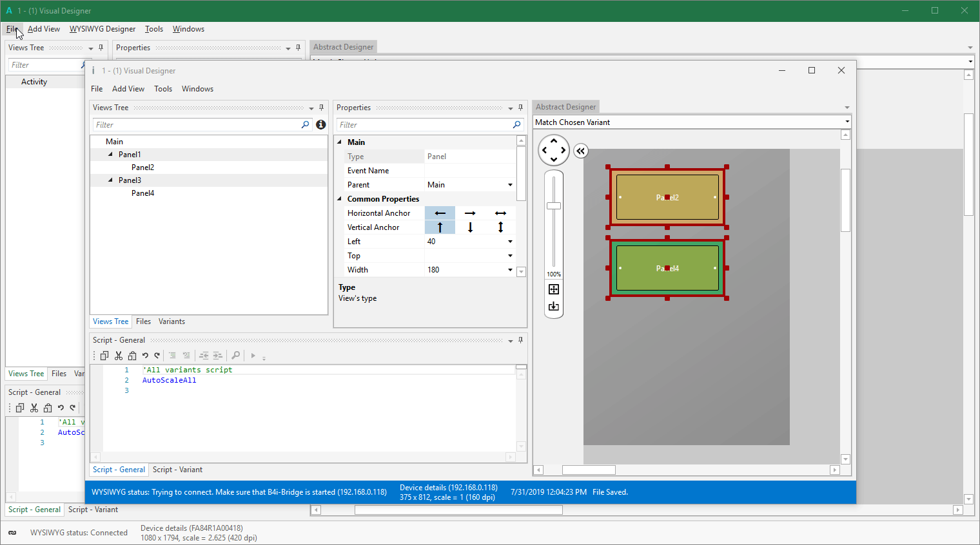Viewport: 980px width, 545px height.
Task: Set Horizontal Anchor to right
Action: (470, 213)
